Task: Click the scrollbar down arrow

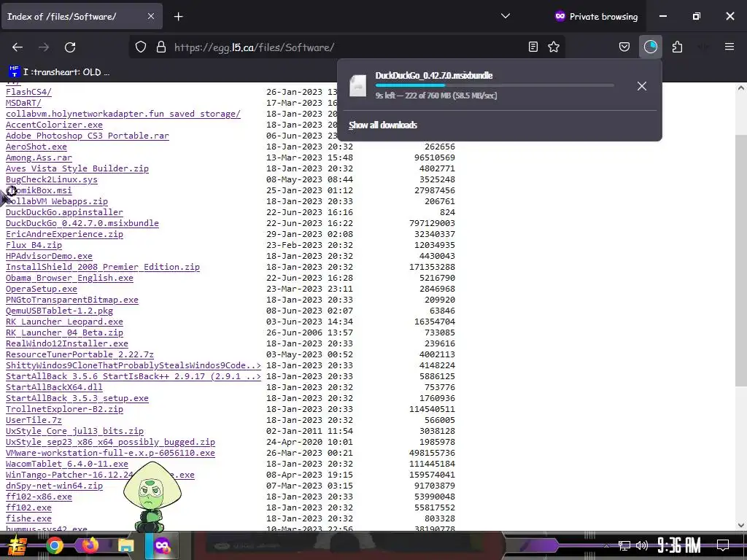Action: click(741, 525)
